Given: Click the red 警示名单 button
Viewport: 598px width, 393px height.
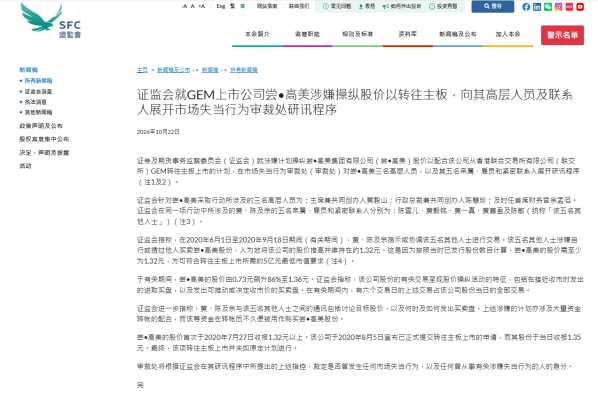Looking at the screenshot, I should (563, 35).
